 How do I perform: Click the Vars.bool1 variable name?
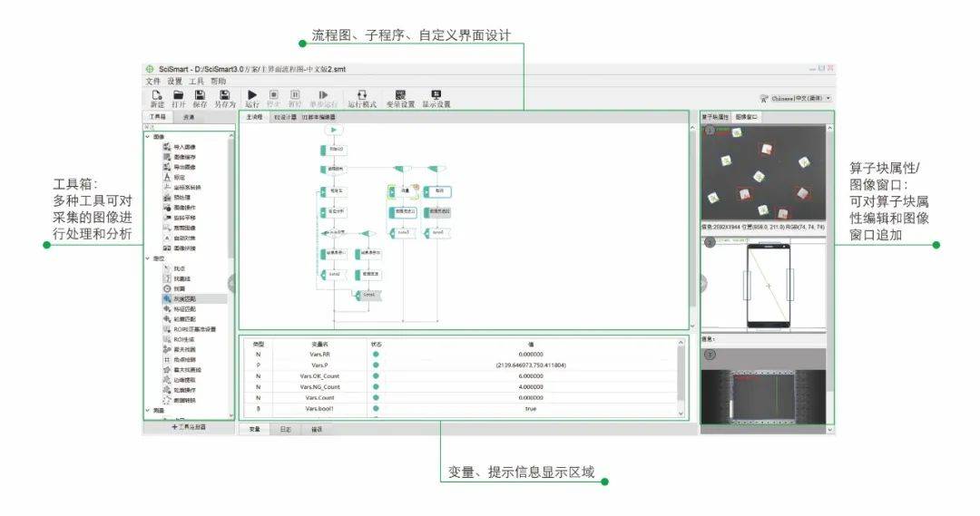(319, 409)
